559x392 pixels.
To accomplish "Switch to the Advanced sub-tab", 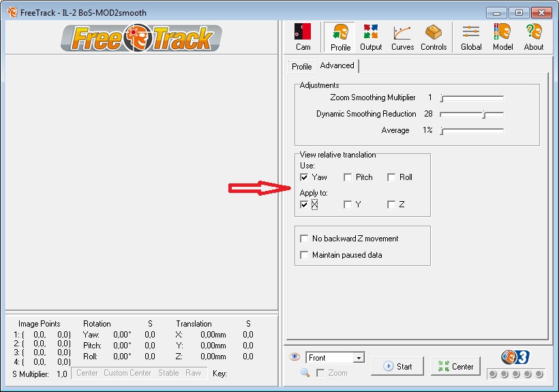I will (x=337, y=65).
